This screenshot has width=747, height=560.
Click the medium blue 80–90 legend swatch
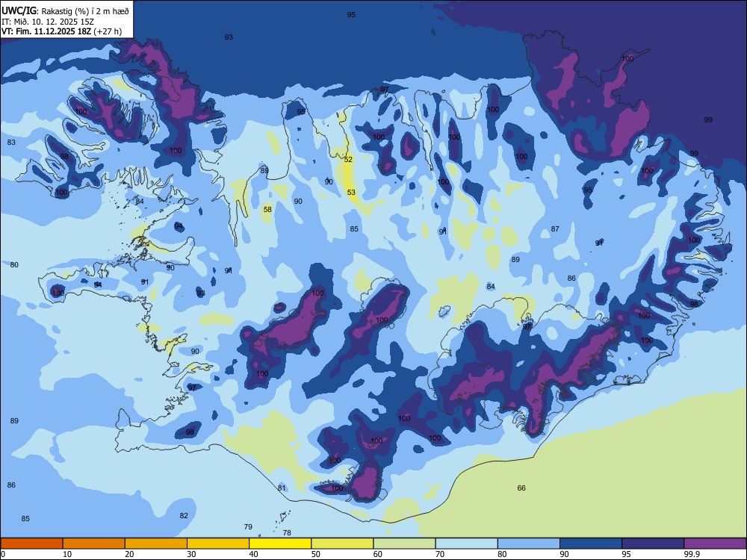coord(528,544)
